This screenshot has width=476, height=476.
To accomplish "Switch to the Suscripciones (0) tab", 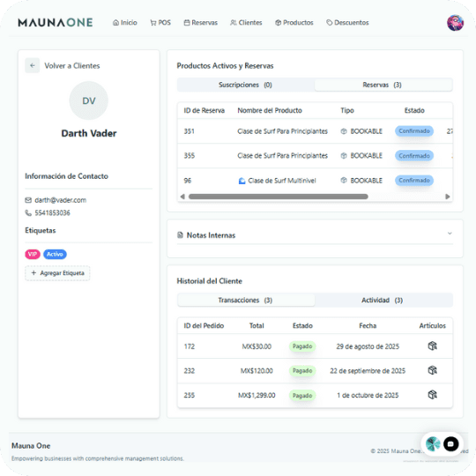I will coord(245,85).
